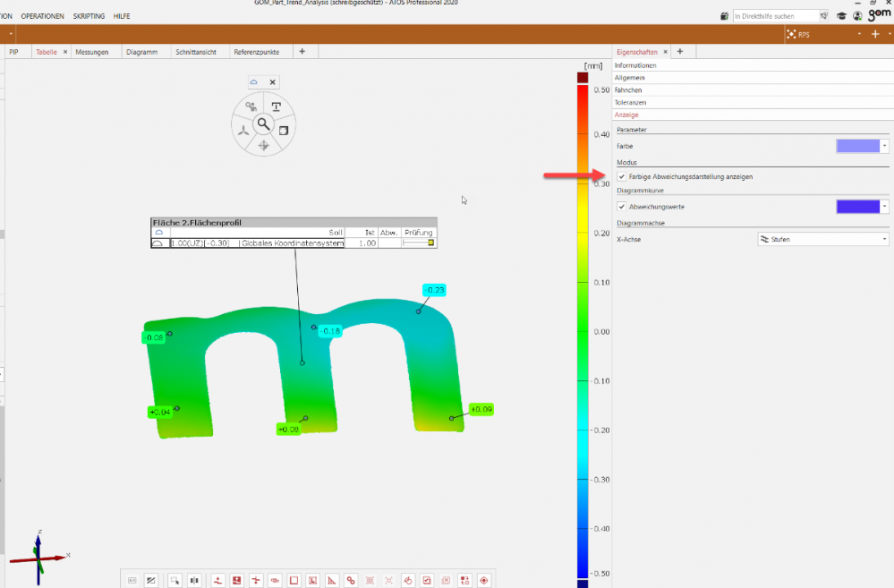Click the three-blade axis icon in radial menu
The width and height of the screenshot is (894, 588).
click(243, 131)
